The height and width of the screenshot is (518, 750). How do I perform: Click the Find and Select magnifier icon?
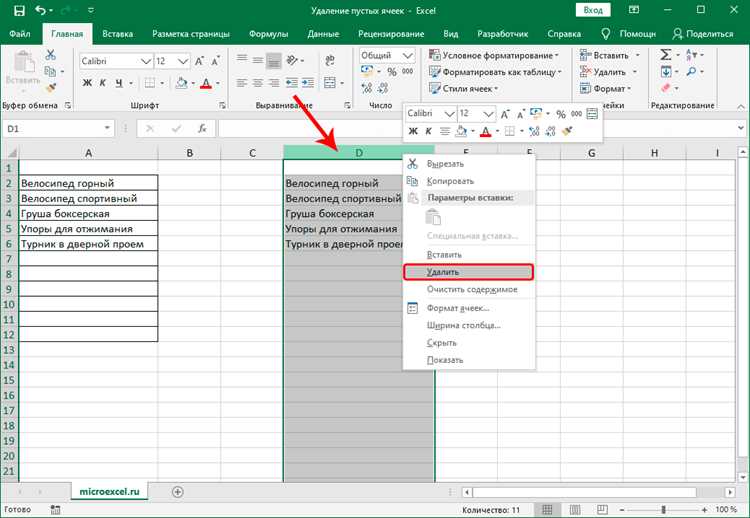click(691, 72)
